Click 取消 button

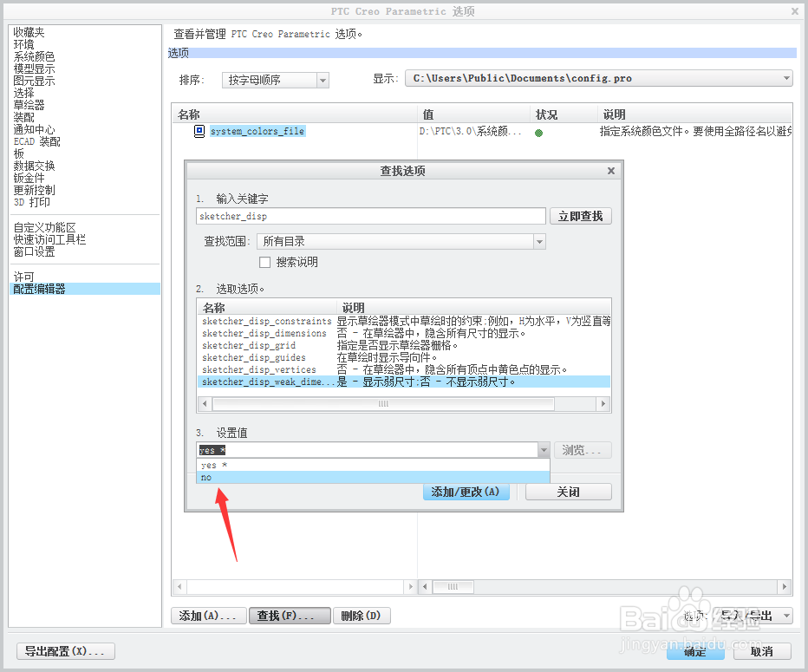point(762,652)
